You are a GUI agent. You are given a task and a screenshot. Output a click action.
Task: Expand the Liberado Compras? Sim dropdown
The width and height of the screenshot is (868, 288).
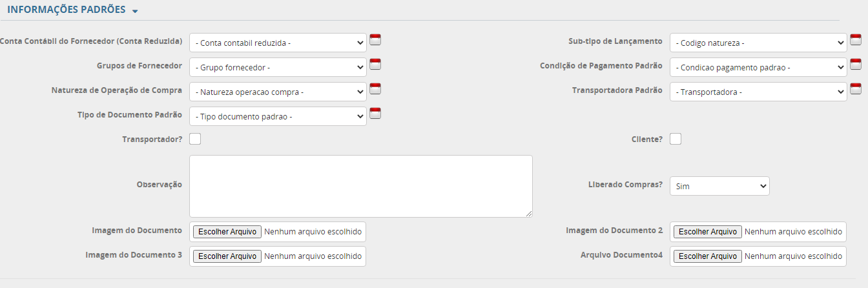coord(719,186)
